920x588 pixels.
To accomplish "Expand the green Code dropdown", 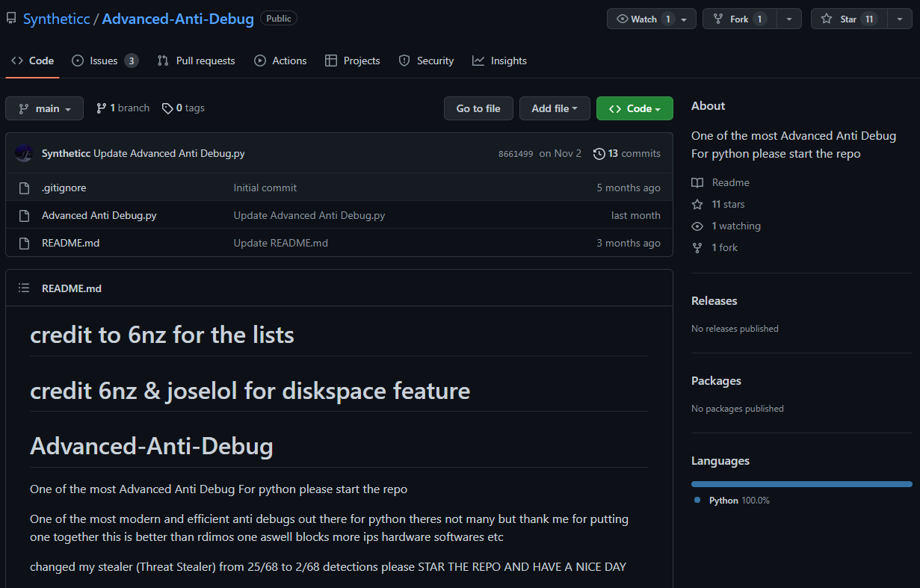I will point(634,108).
